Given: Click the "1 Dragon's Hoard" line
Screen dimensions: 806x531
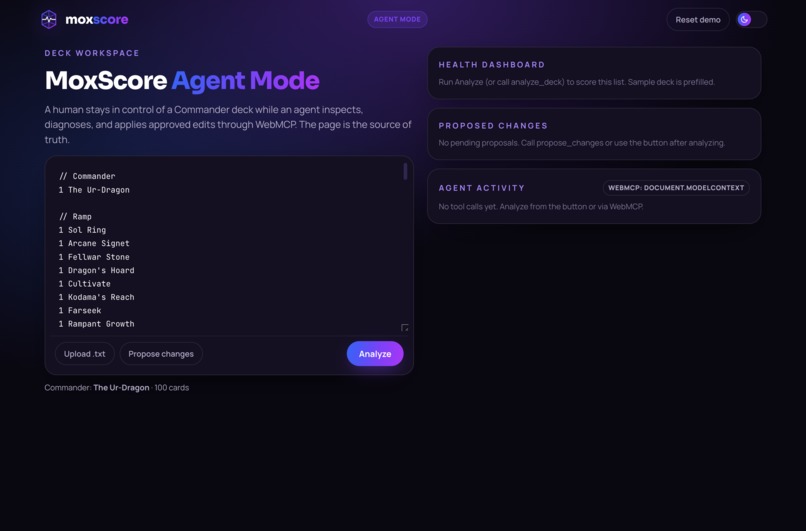Looking at the screenshot, I should point(96,270).
